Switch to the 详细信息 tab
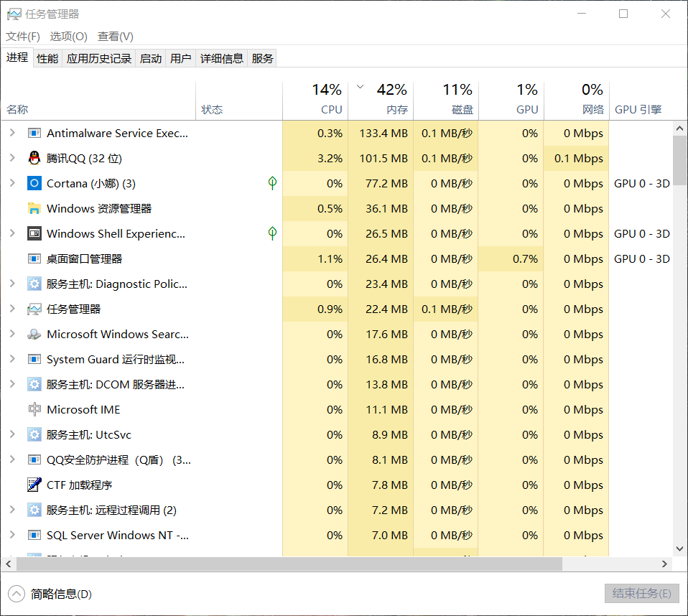The height and width of the screenshot is (616, 688). [222, 58]
